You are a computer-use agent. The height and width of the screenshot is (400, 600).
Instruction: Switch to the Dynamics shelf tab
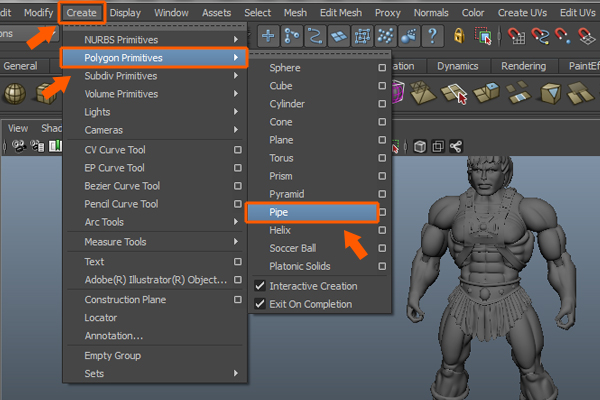(457, 67)
